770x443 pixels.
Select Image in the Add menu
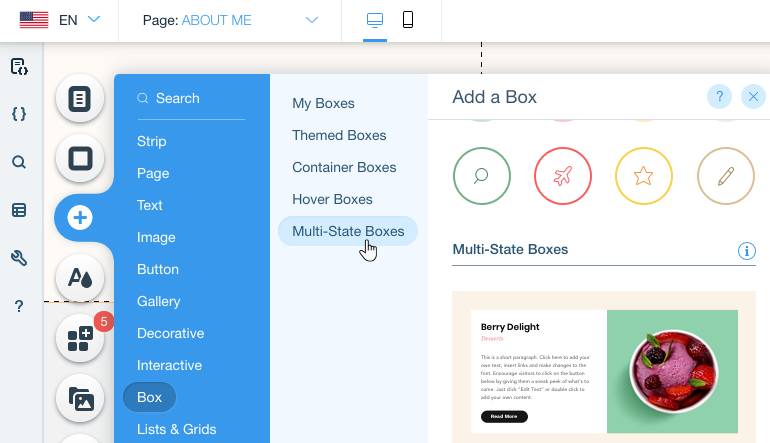point(156,237)
